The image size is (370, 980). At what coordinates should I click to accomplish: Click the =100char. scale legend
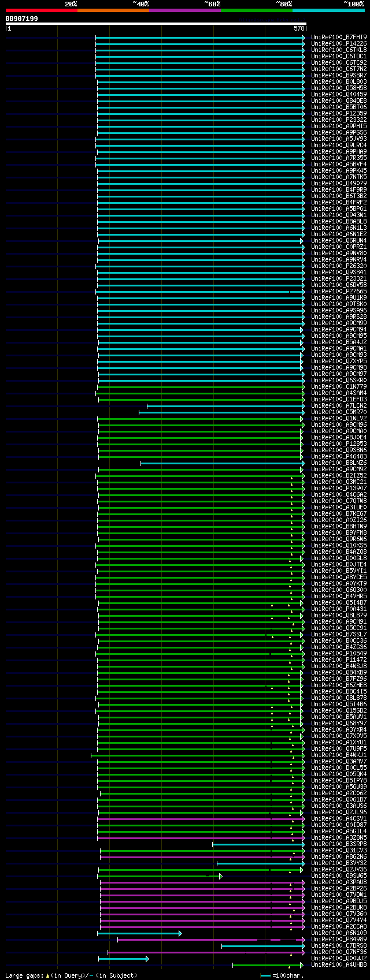pyautogui.click(x=282, y=975)
